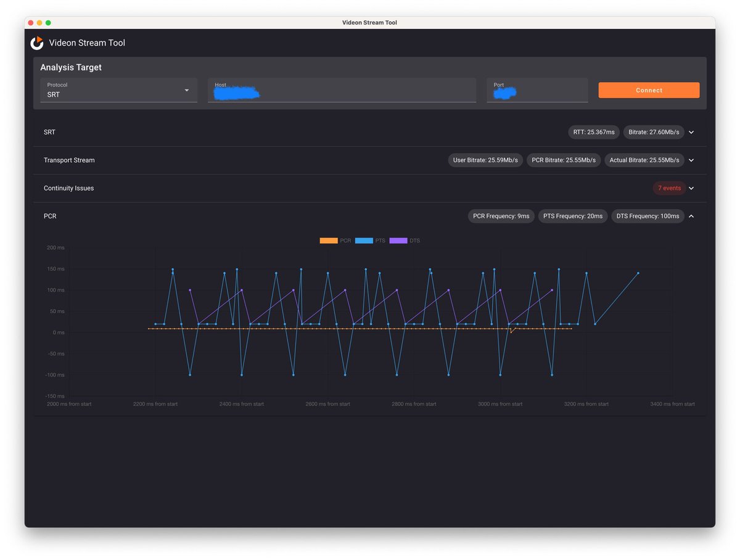The height and width of the screenshot is (560, 740).
Task: Click the 3400 ms from start axis label
Action: click(672, 404)
